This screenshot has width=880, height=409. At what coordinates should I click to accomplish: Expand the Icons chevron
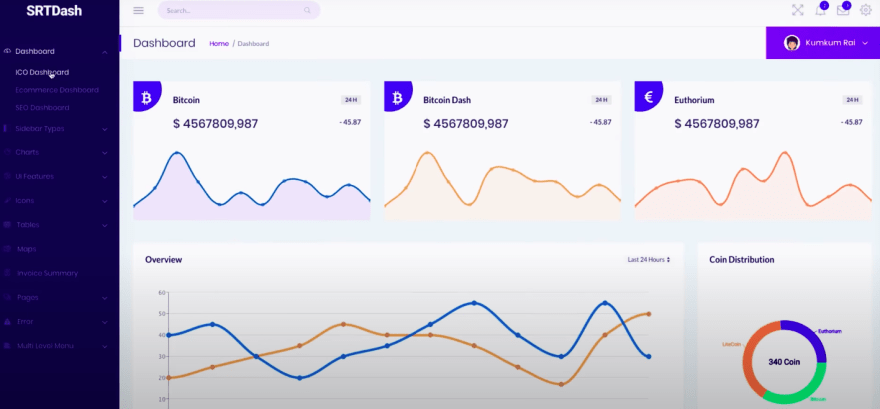tap(105, 201)
